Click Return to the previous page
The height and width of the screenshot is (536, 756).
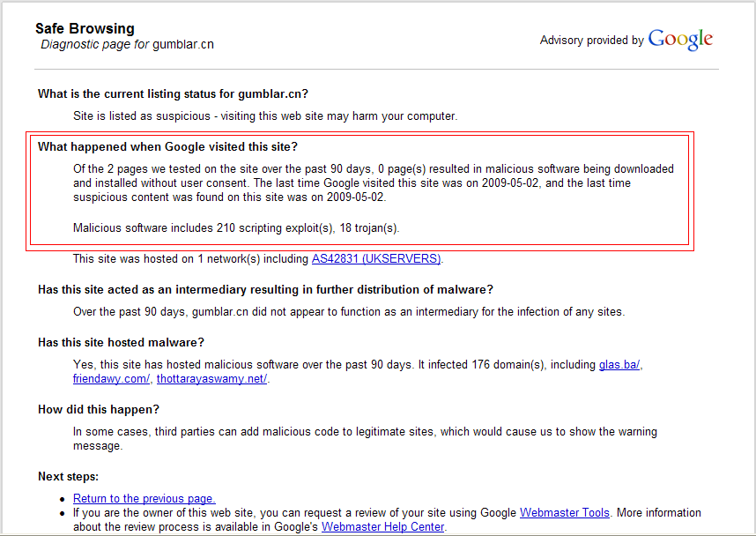145,499
